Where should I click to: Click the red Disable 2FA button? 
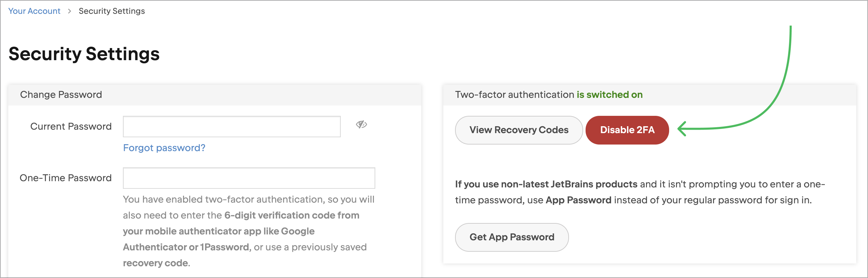pos(627,130)
